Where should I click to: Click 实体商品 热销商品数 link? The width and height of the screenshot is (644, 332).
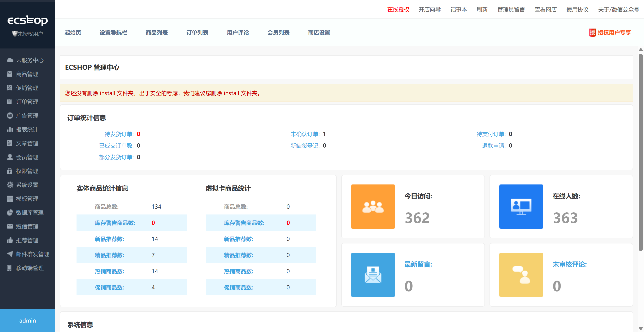(109, 271)
